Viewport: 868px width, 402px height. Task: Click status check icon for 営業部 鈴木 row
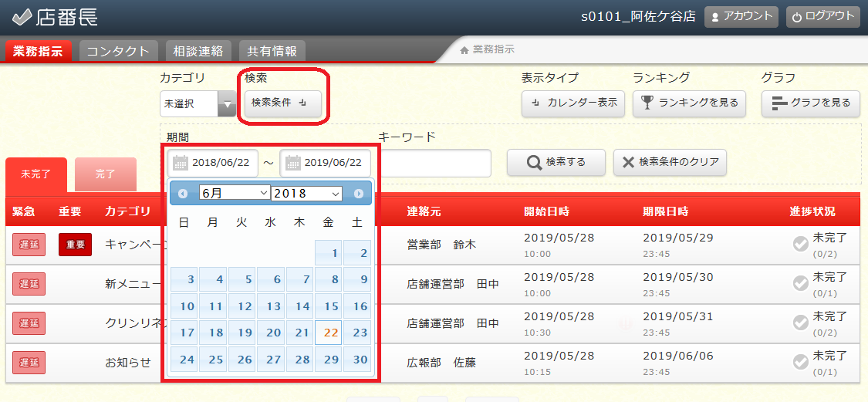[800, 244]
